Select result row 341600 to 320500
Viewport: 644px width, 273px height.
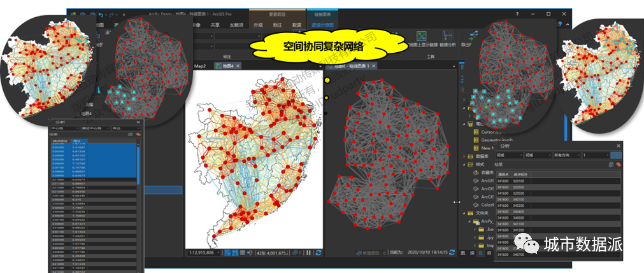point(559,193)
